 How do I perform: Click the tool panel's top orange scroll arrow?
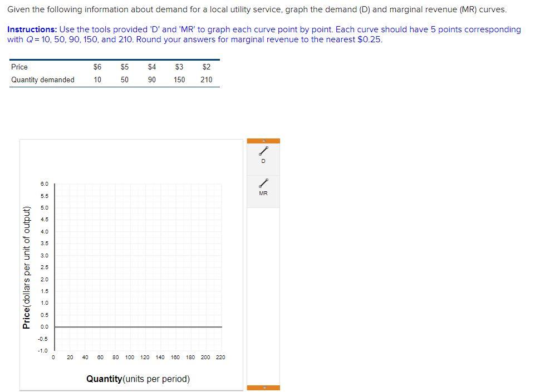[263, 141]
